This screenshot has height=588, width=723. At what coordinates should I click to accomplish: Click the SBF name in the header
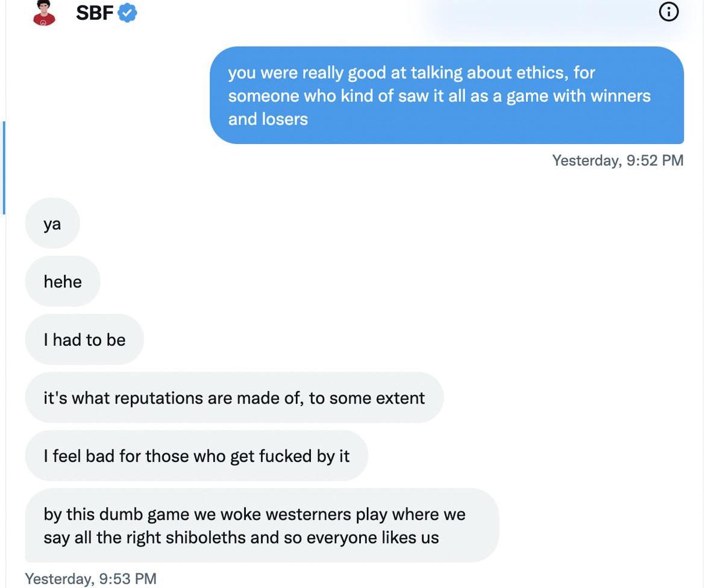coord(95,13)
